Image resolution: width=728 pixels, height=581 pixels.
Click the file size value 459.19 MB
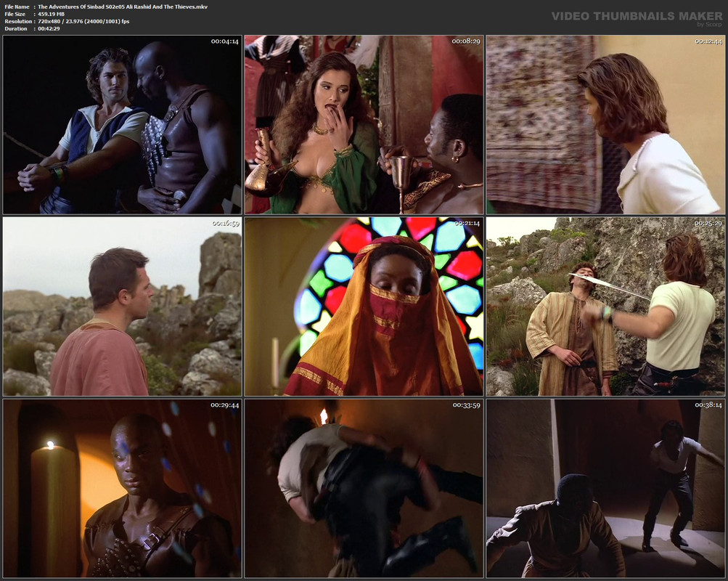point(51,14)
